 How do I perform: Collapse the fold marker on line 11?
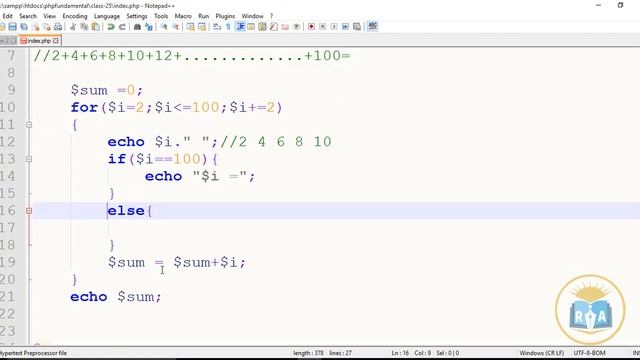click(29, 125)
